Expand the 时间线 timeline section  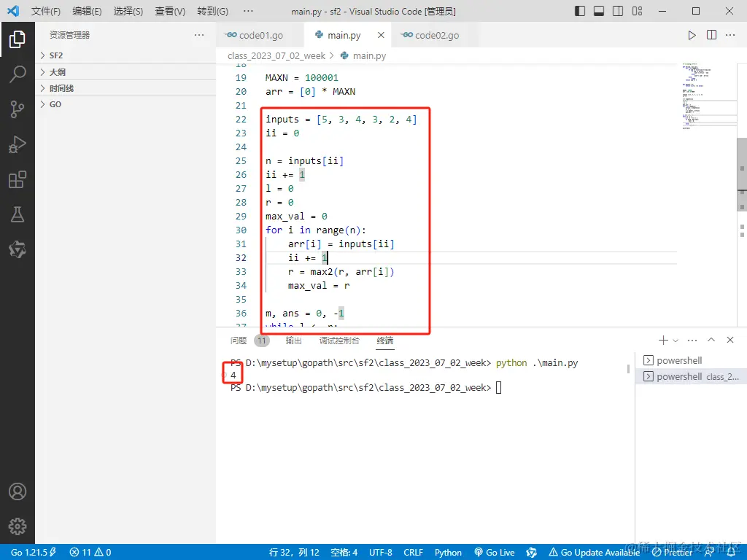click(x=125, y=88)
